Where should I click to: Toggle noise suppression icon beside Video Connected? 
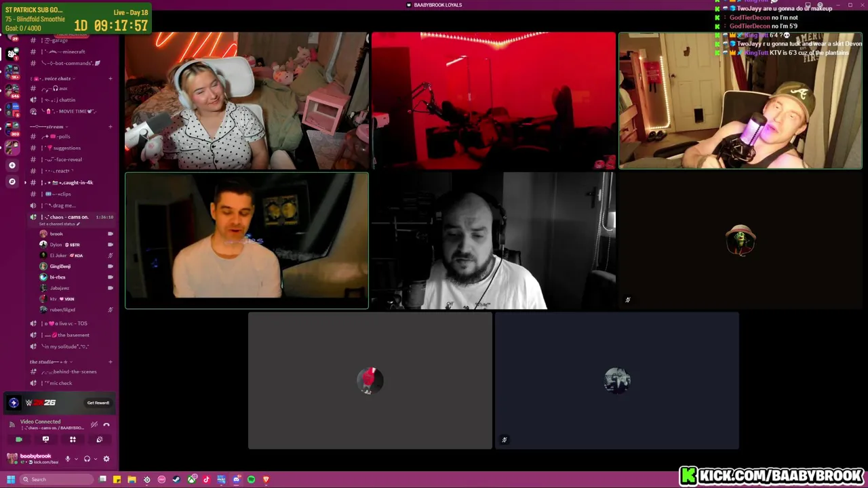(x=94, y=424)
